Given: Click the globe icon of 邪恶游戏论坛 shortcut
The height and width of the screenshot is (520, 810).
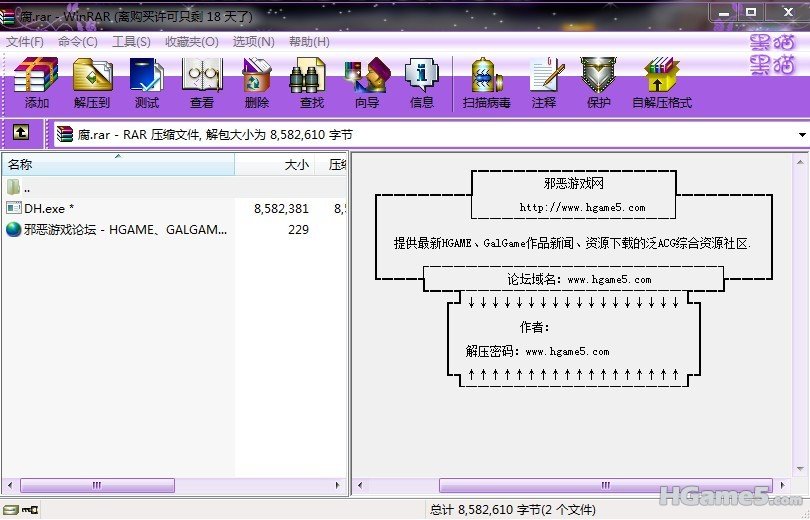Looking at the screenshot, I should pos(13,229).
